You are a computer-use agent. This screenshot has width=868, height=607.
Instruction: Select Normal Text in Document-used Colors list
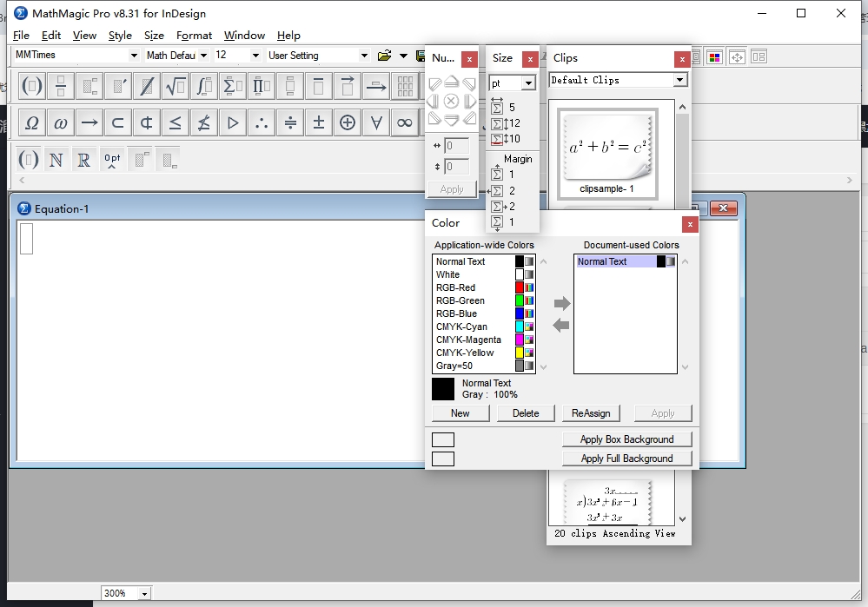[623, 261]
